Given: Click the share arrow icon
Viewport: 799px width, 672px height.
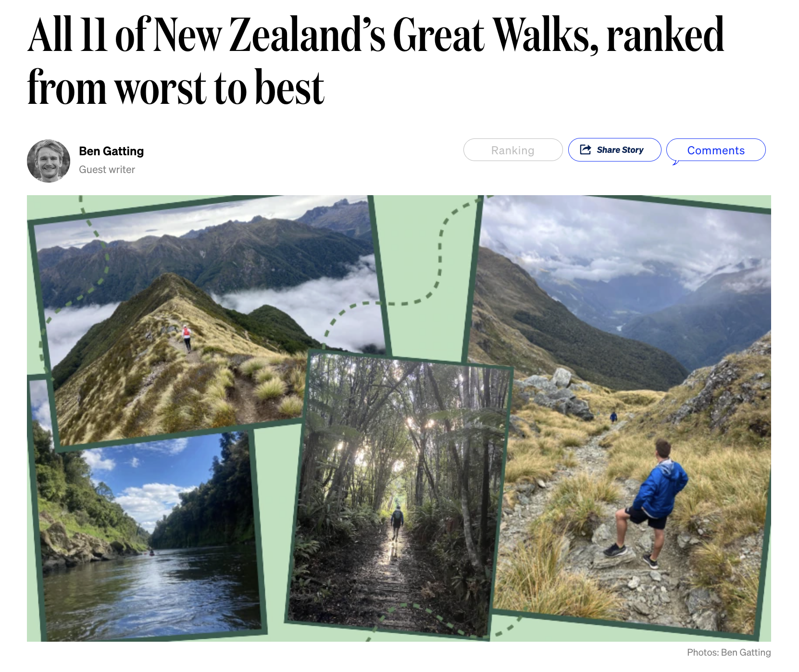Looking at the screenshot, I should (585, 149).
